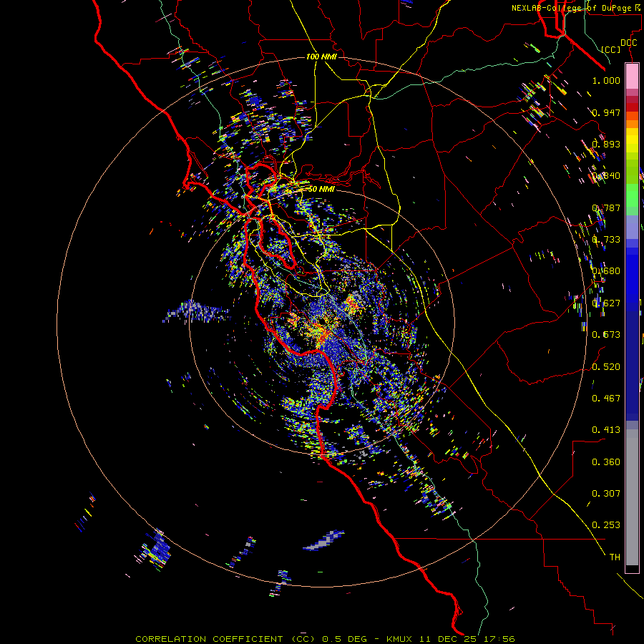Click the 0.253 scale value
The width and height of the screenshot is (644, 644).
(x=606, y=525)
